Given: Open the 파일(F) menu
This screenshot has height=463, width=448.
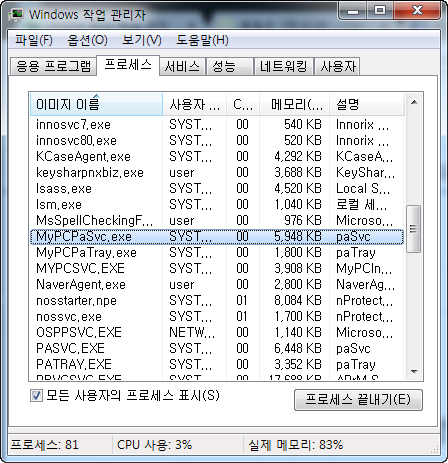Looking at the screenshot, I should point(34,40).
